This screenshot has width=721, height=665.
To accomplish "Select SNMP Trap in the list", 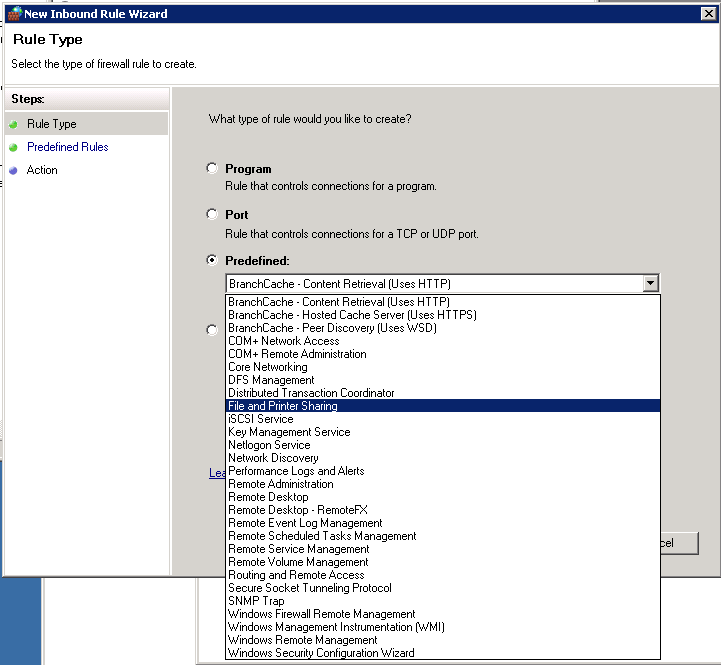I will (256, 601).
